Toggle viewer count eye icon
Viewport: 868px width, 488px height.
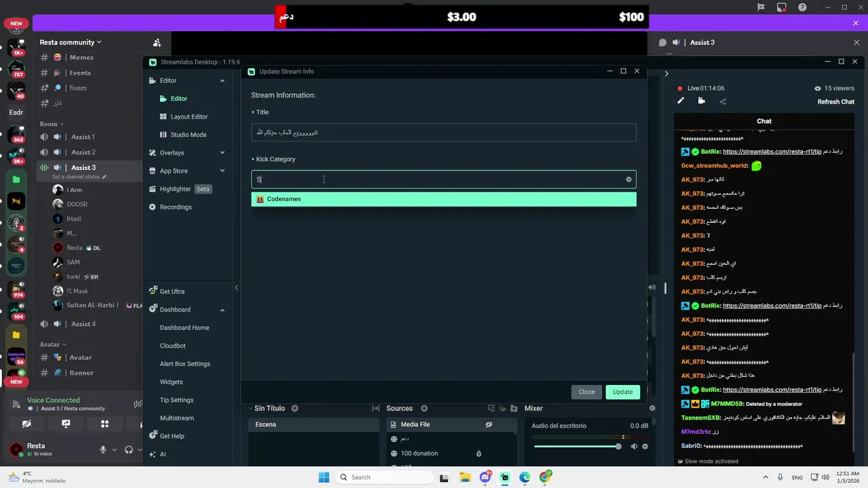[818, 88]
